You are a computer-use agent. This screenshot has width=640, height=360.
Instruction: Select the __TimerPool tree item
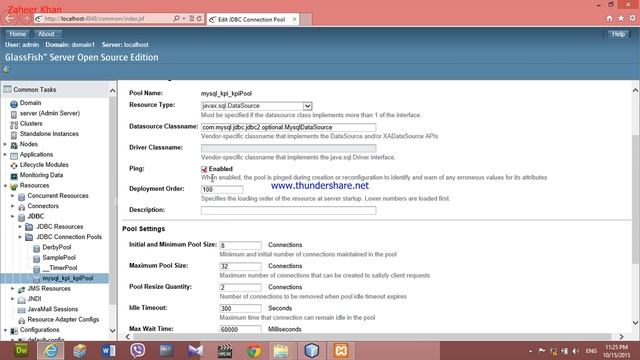[x=60, y=268]
